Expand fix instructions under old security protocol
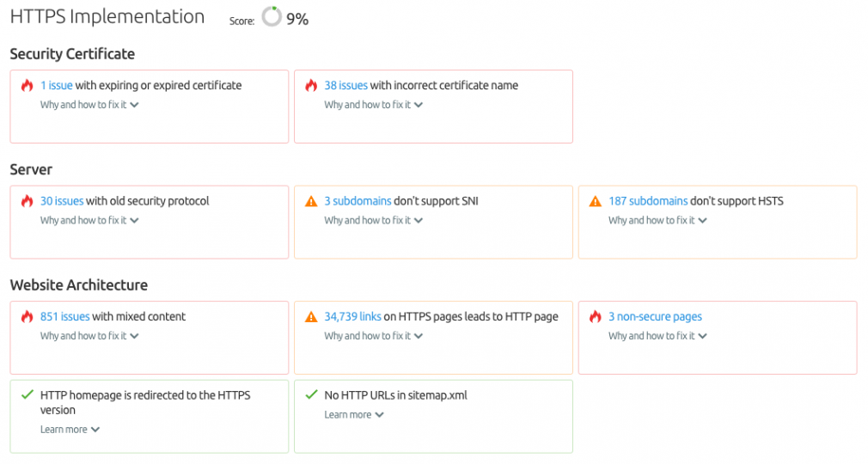868x464 pixels. (89, 220)
